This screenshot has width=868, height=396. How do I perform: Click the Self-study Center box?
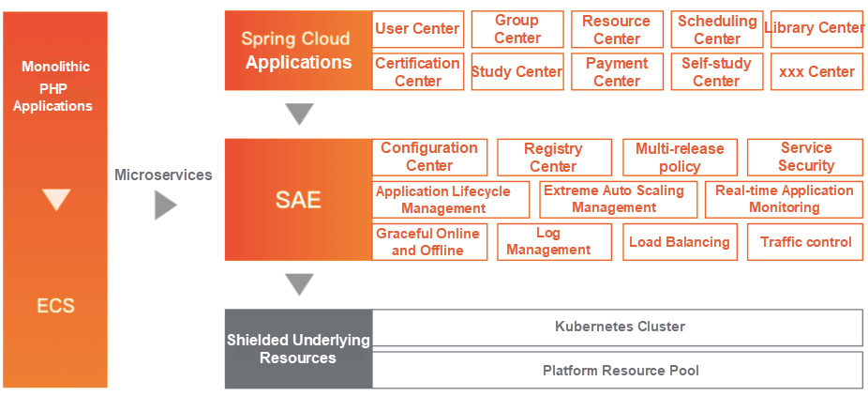click(x=717, y=71)
